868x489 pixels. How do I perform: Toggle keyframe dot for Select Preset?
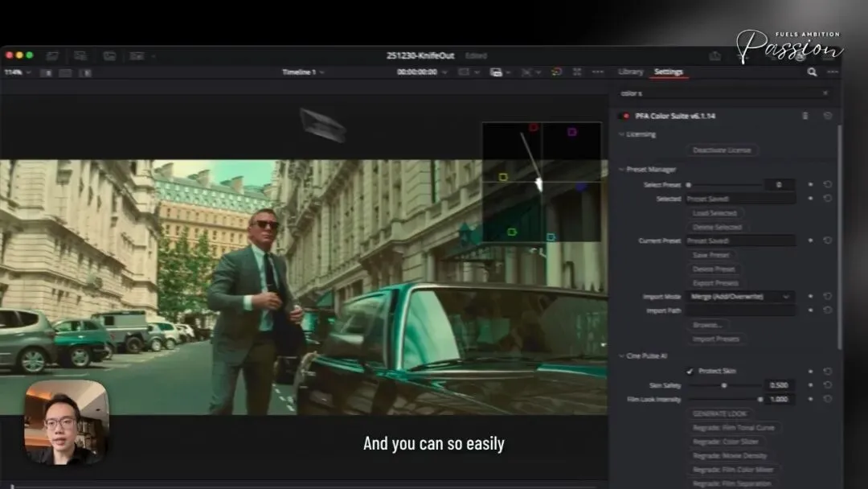click(x=810, y=184)
